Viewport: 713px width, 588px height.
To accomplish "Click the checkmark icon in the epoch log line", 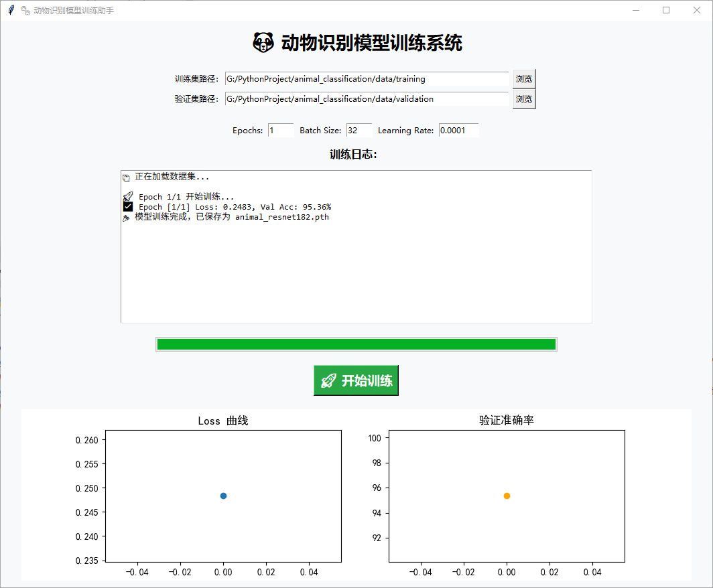I will click(128, 207).
